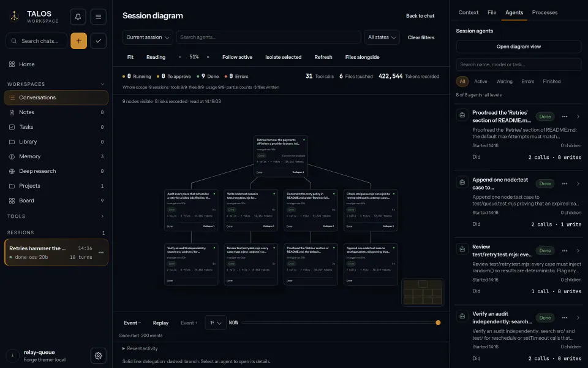Click the robot icon of the Proofread agent
The width and height of the screenshot is (588, 368).
[x=462, y=115]
